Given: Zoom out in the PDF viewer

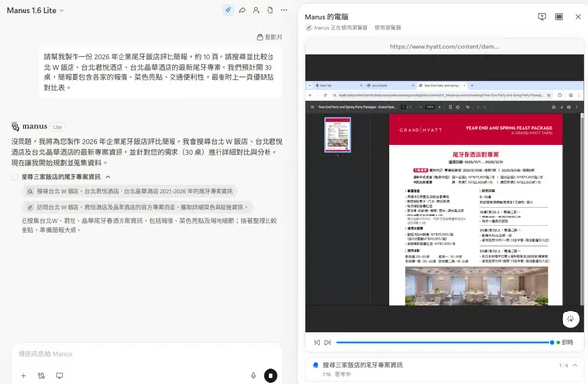Looking at the screenshot, I should (x=421, y=107).
